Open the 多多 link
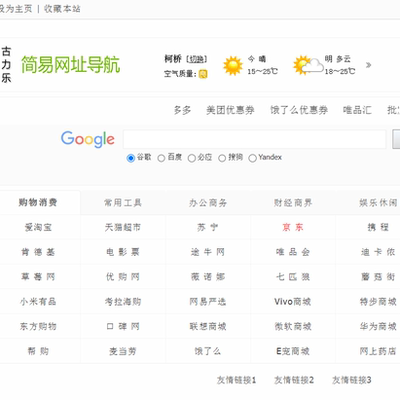The width and height of the screenshot is (400, 400). 182,110
